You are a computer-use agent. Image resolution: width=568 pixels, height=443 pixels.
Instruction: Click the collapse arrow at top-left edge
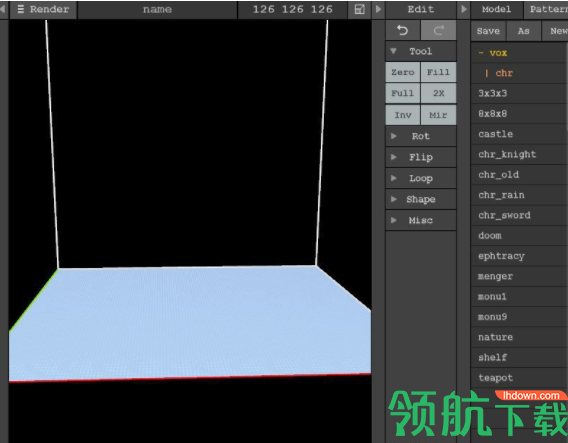pyautogui.click(x=3, y=9)
